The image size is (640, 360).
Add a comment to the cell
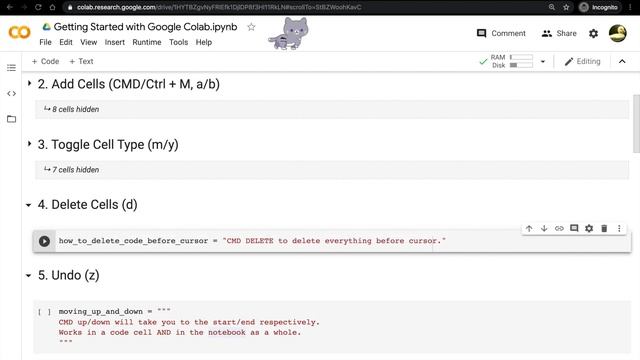coord(574,229)
